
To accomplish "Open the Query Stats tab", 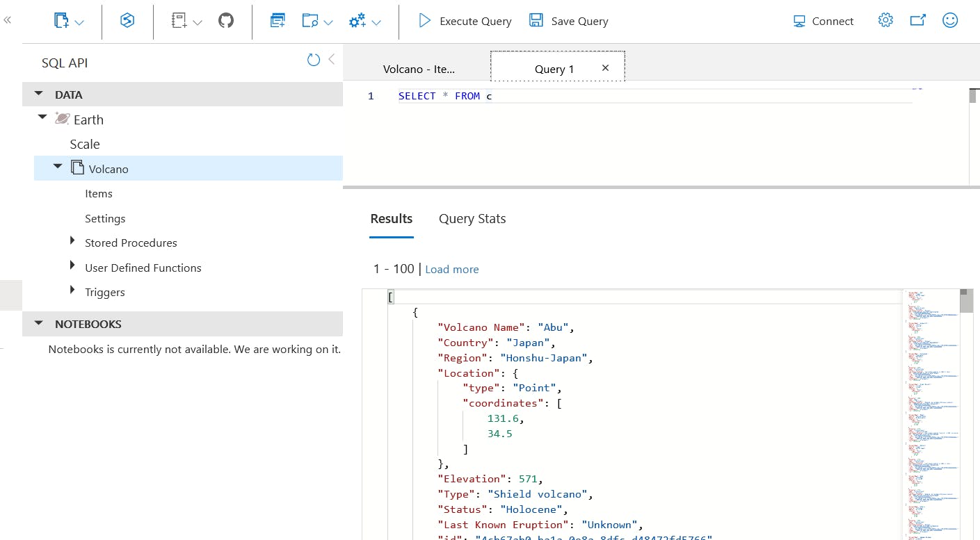I will [x=472, y=218].
